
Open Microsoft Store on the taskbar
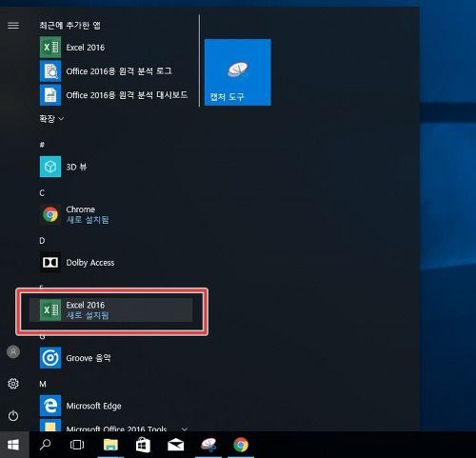tap(143, 445)
